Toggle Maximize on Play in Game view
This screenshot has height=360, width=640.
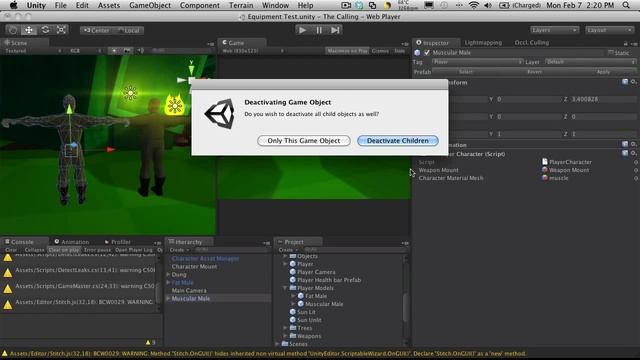[x=347, y=51]
